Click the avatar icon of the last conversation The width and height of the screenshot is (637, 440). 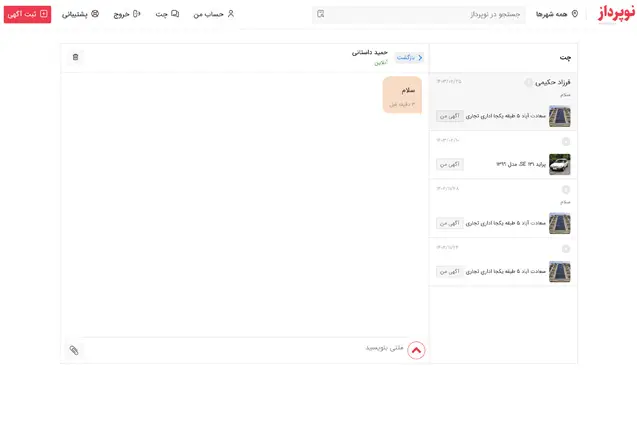(x=566, y=249)
